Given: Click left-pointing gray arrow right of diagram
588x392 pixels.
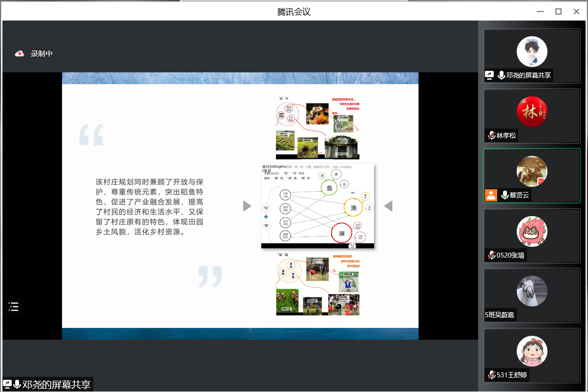Looking at the screenshot, I should coord(388,206).
